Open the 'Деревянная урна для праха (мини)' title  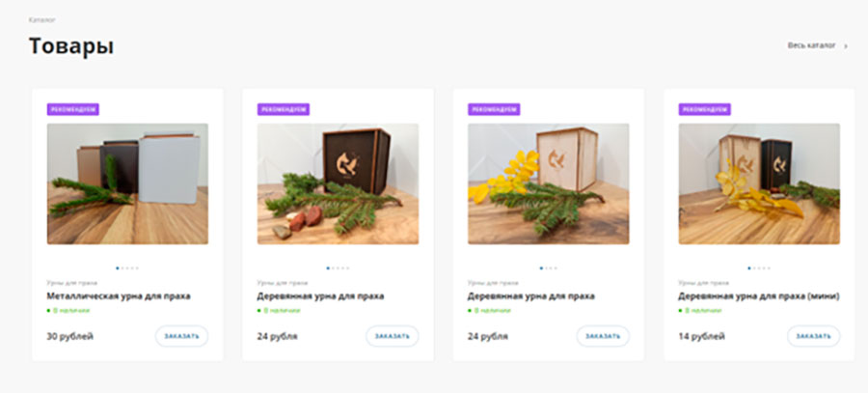click(759, 296)
